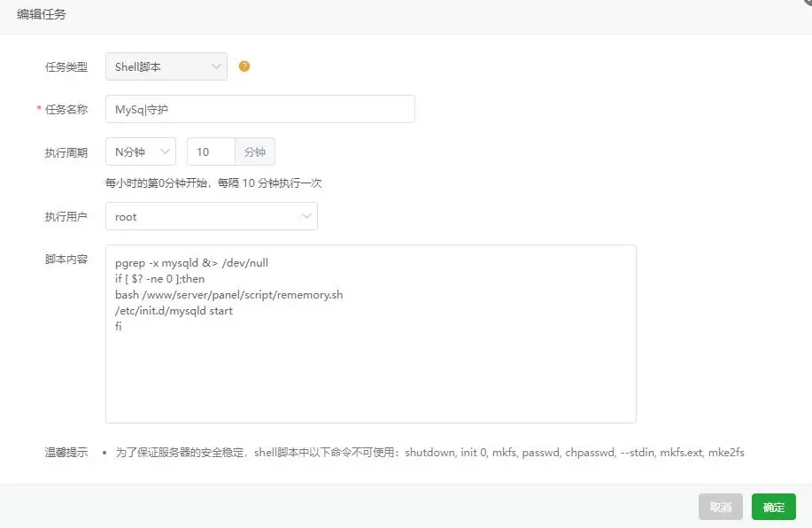The width and height of the screenshot is (812, 528).
Task: Click the bash rememory.sh script line
Action: click(228, 295)
